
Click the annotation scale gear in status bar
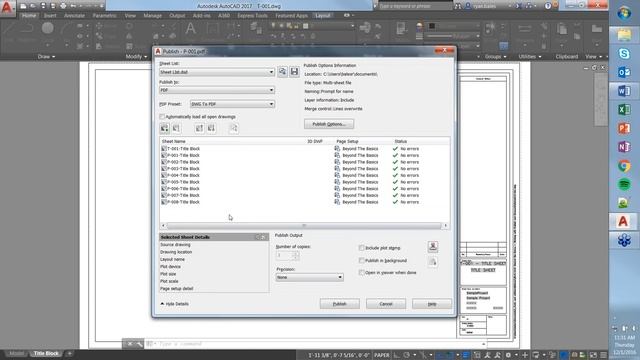click(x=508, y=355)
